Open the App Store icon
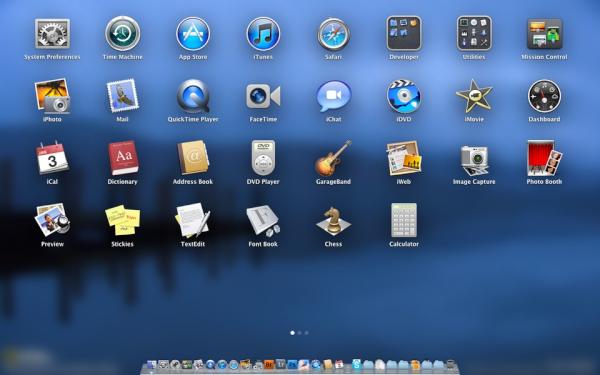Viewport: 600px width, 375px height. [193, 34]
